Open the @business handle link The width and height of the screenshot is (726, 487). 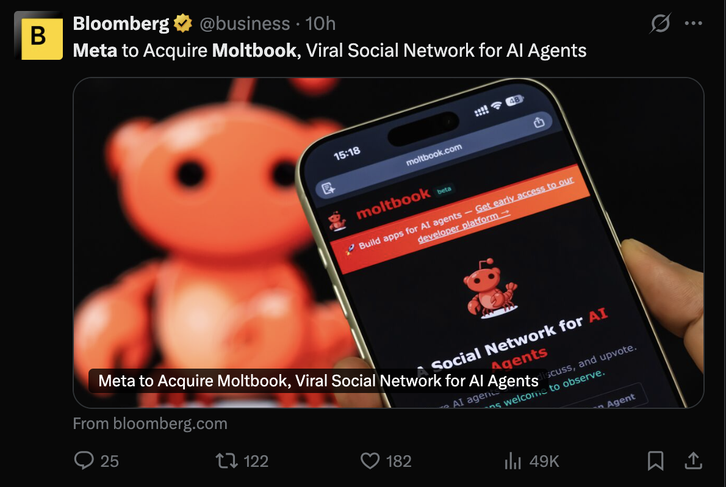[245, 24]
